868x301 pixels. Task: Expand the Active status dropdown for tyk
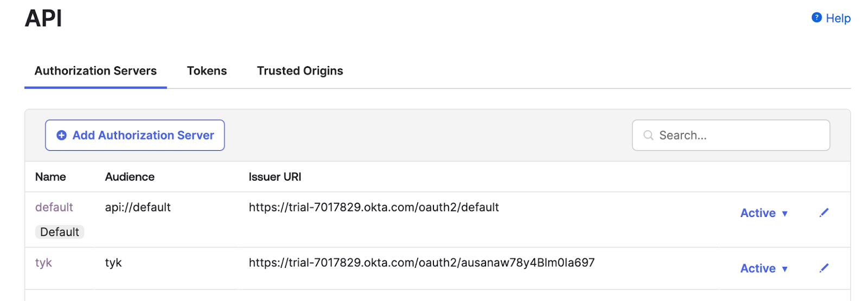tap(764, 268)
